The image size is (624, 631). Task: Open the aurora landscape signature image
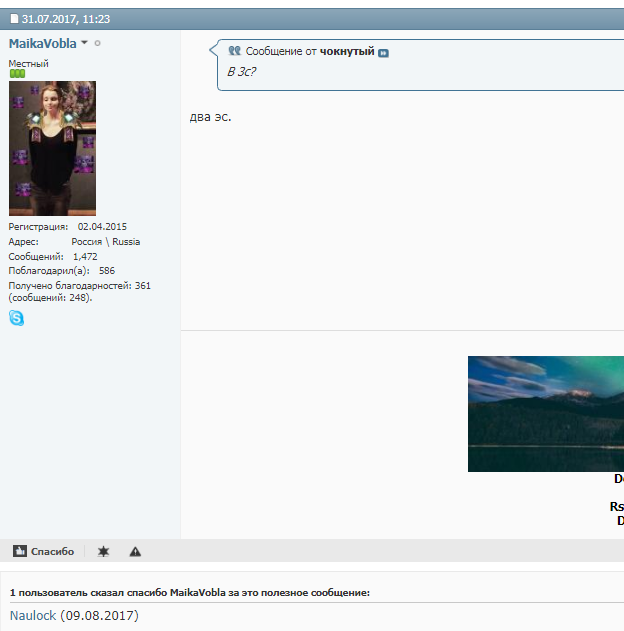pos(546,414)
